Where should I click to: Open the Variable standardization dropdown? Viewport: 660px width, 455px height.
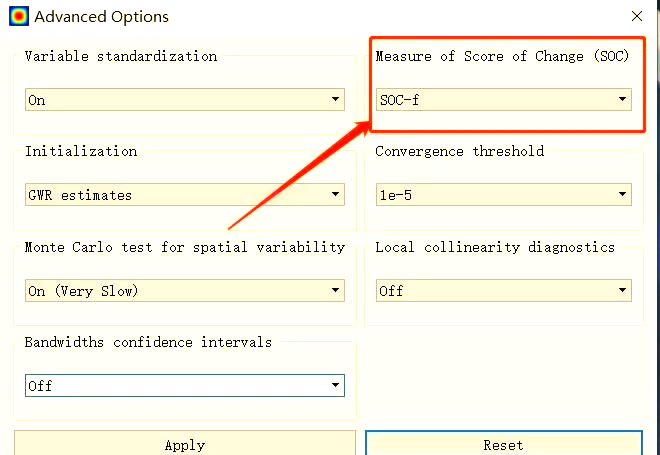pyautogui.click(x=184, y=100)
